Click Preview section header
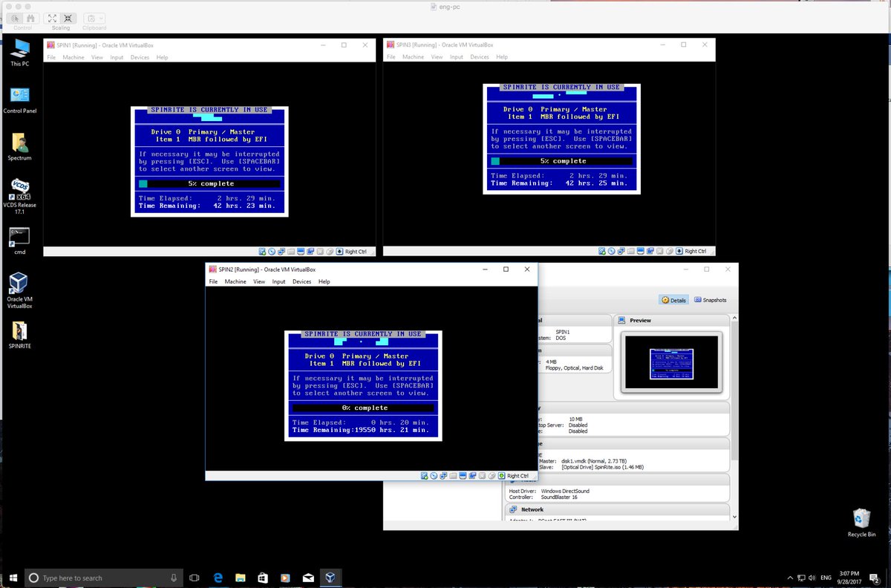This screenshot has height=588, width=891. 672,320
